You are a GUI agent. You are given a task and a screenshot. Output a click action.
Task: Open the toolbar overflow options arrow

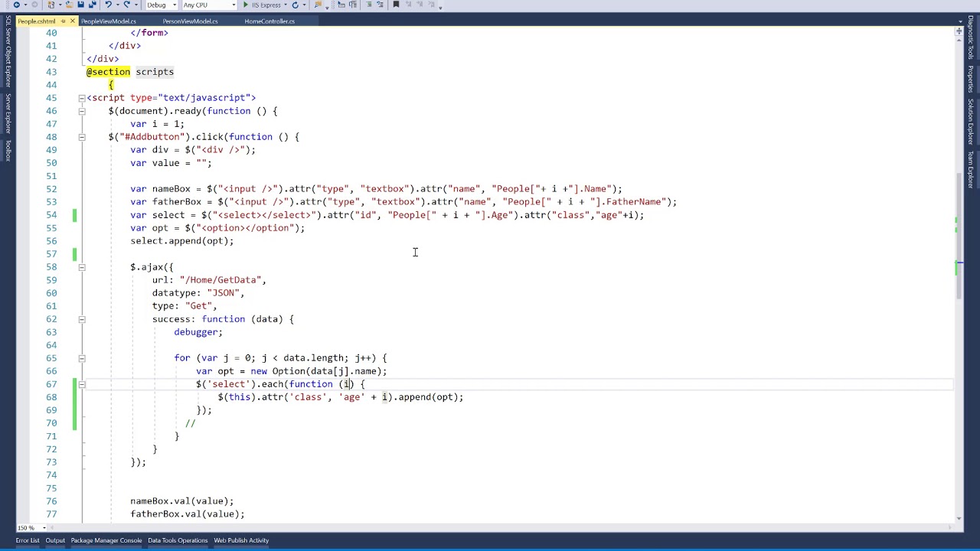(x=440, y=7)
